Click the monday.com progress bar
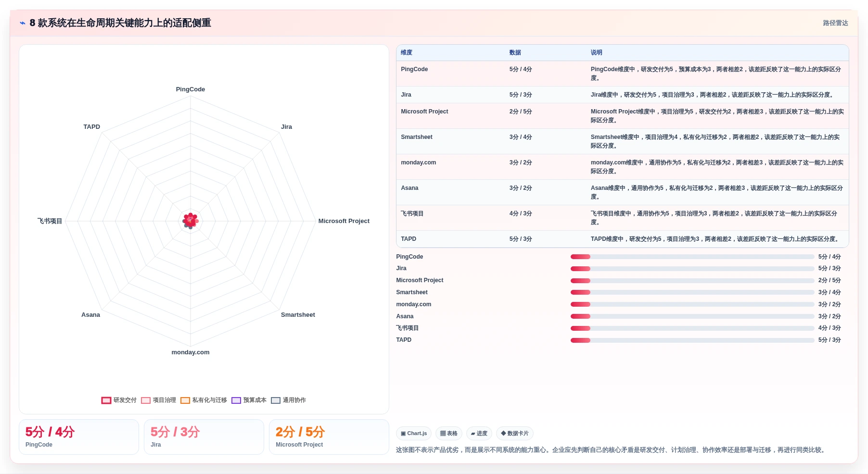Image resolution: width=868 pixels, height=474 pixels. click(692, 304)
